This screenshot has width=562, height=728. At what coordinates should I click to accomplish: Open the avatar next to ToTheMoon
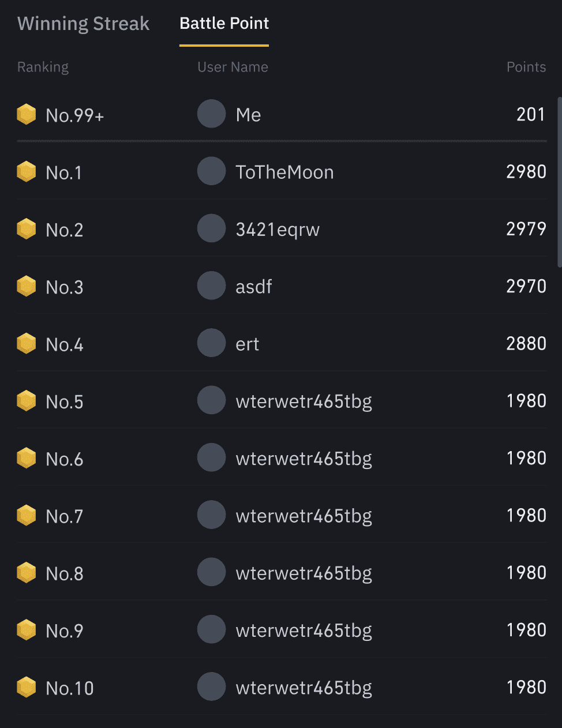211,171
